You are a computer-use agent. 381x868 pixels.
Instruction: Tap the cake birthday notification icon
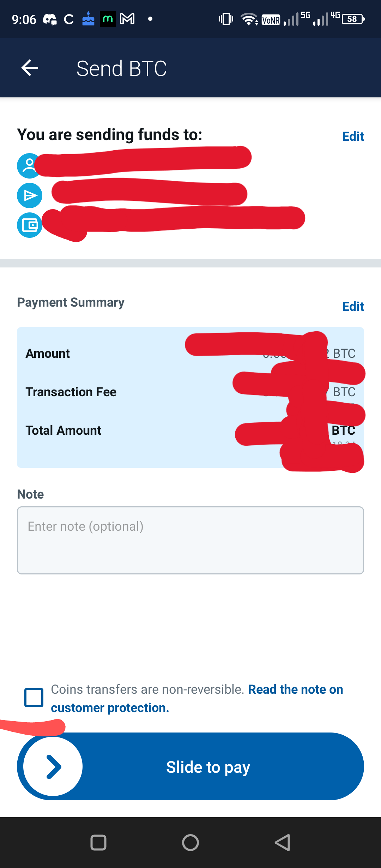(88, 19)
